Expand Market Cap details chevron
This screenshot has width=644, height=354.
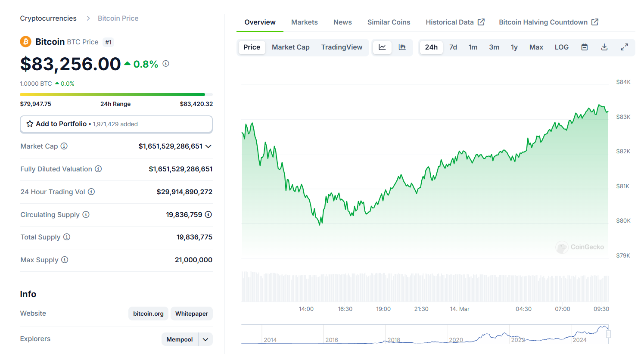click(x=208, y=146)
